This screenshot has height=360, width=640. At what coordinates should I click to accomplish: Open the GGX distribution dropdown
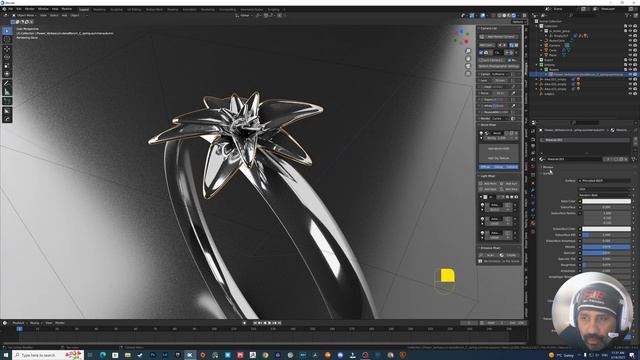point(604,189)
